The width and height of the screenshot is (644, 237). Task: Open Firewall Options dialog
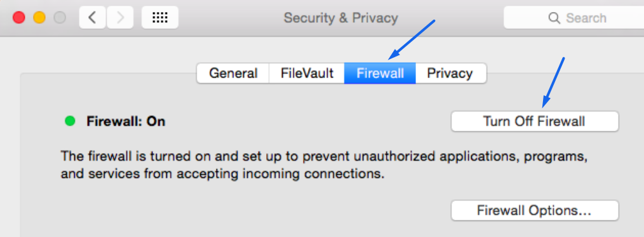535,210
